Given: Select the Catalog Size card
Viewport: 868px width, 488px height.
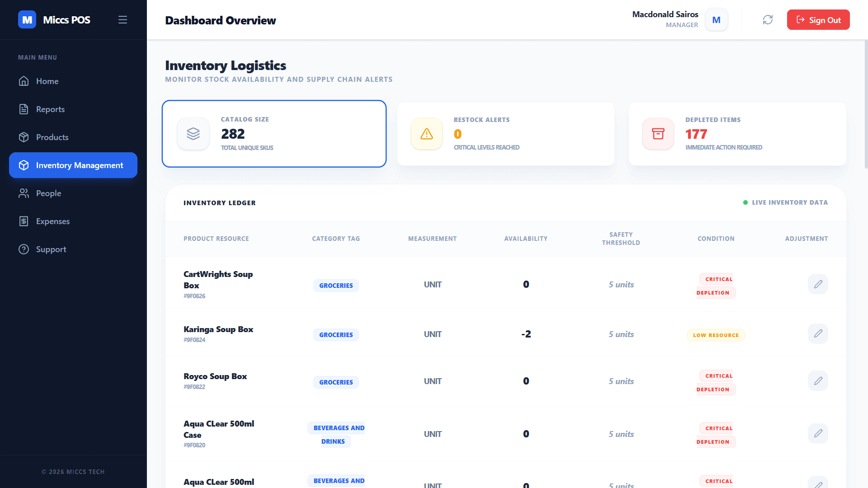Looking at the screenshot, I should click(274, 134).
